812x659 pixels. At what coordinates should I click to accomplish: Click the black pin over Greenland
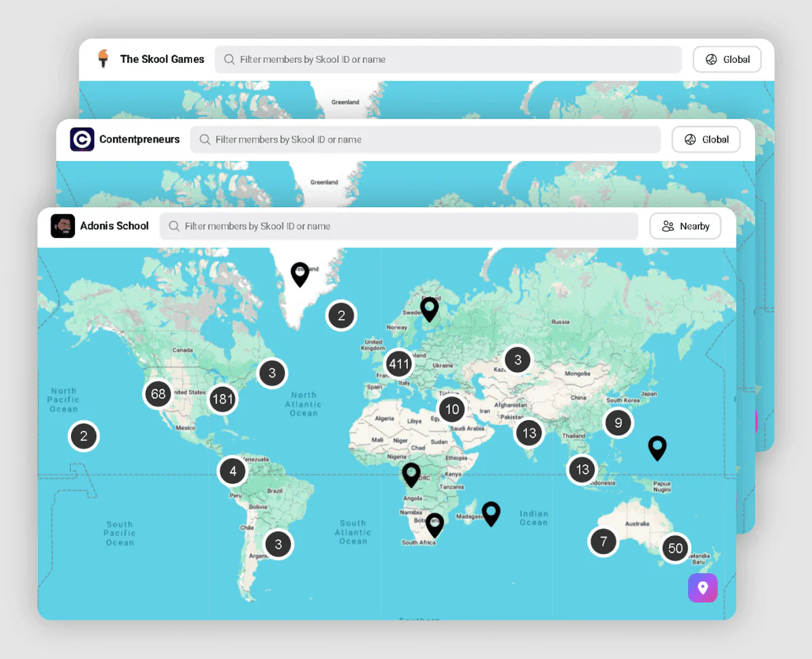click(x=300, y=273)
